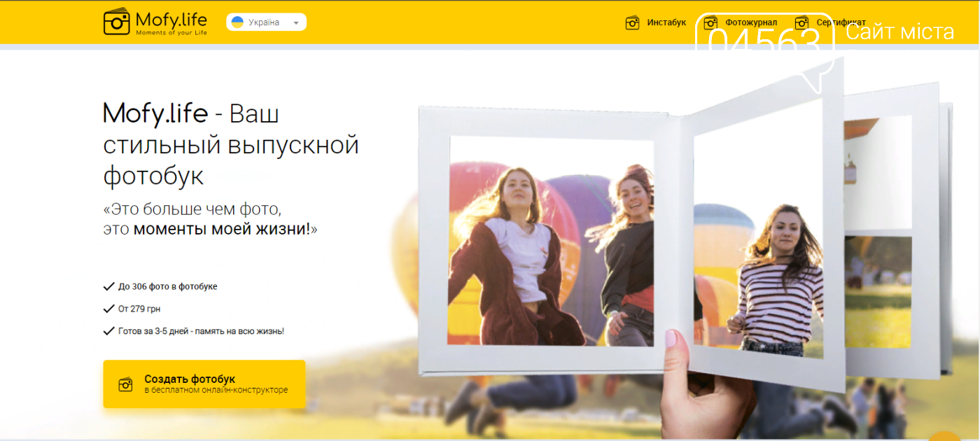
Task: Click the camera icon inside Создать фотобук button
Action: [x=125, y=384]
